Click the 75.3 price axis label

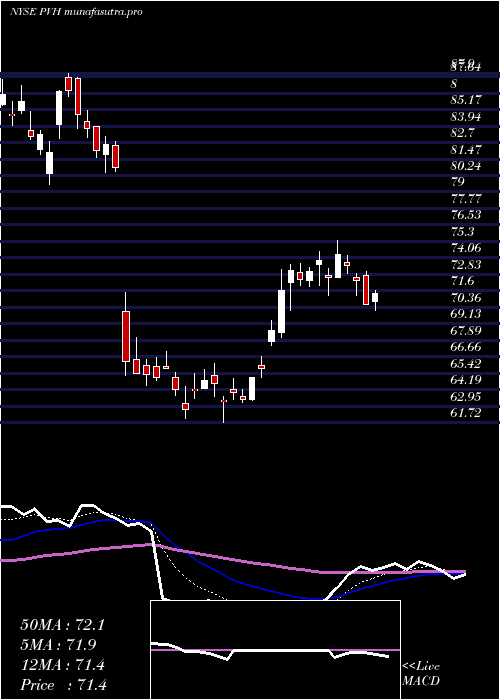pos(464,232)
